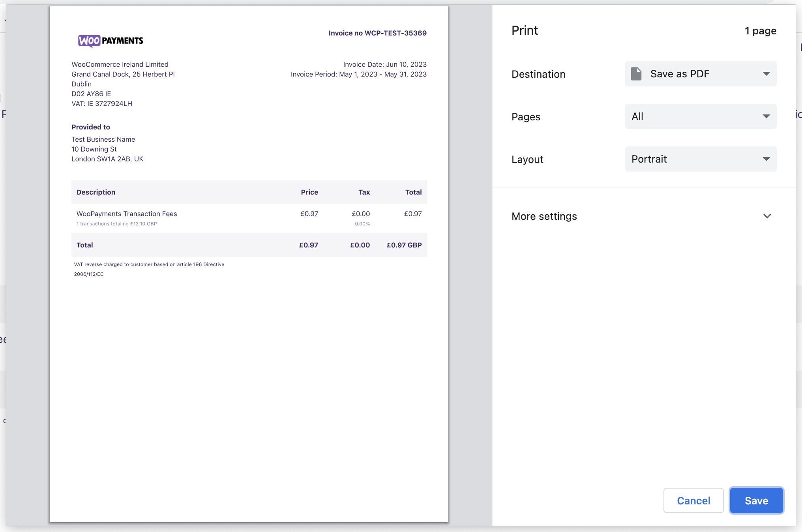Image resolution: width=802 pixels, height=532 pixels.
Task: Click the £0.97 GBP grand total
Action: coord(404,245)
